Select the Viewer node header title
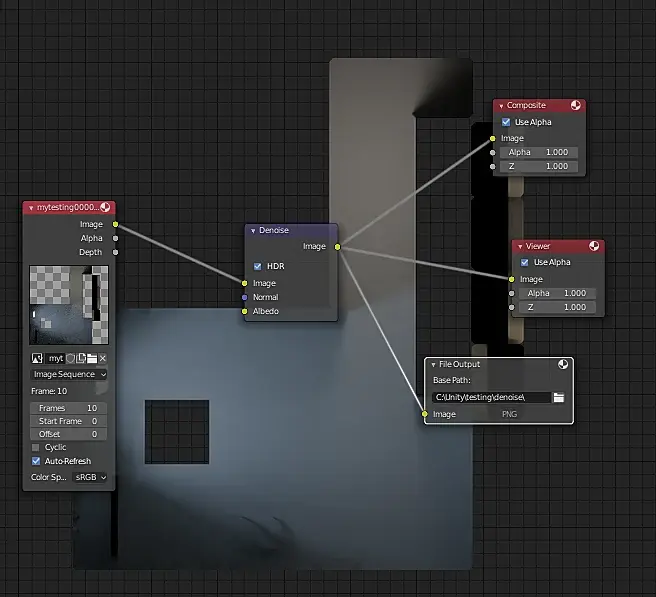Screen dimensions: 656x597 [x=538, y=246]
